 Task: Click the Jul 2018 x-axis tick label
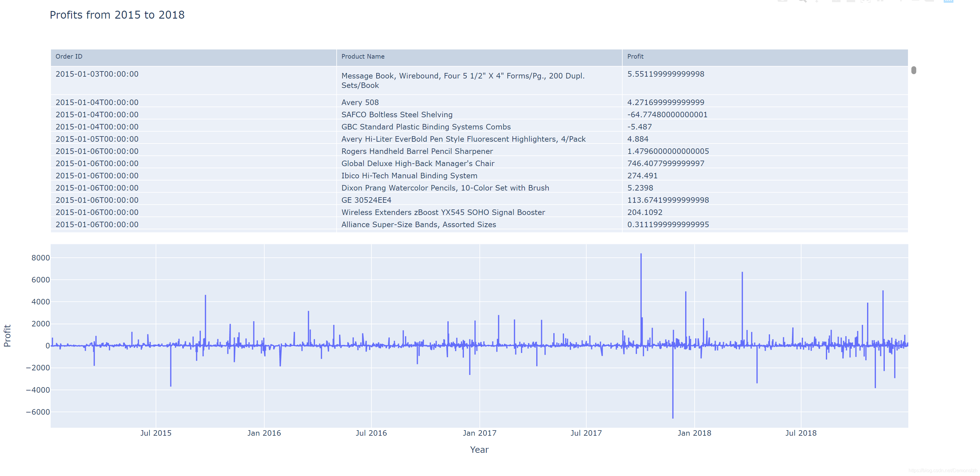click(801, 433)
